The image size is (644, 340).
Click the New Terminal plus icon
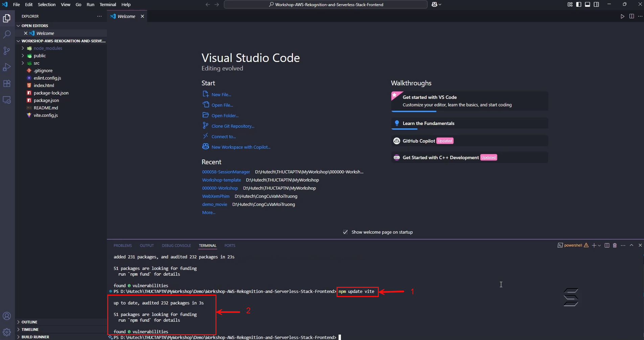coord(594,245)
